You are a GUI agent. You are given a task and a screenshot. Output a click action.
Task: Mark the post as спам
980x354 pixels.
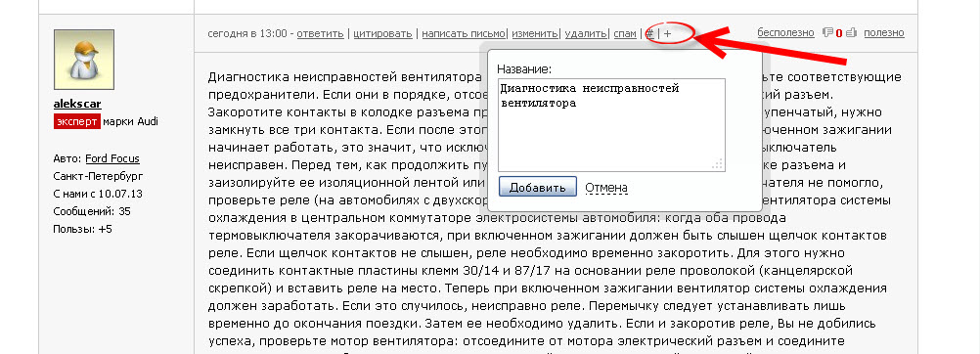click(625, 34)
